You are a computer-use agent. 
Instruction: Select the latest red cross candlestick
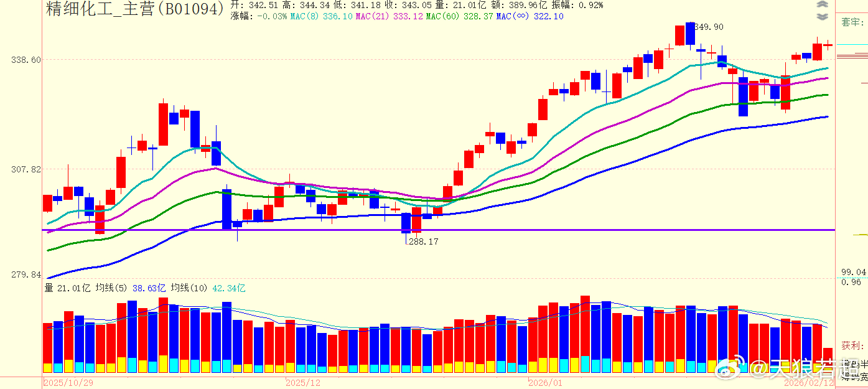click(828, 45)
